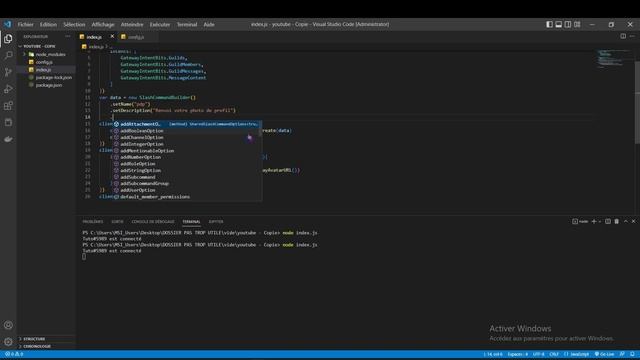The width and height of the screenshot is (640, 360).
Task: Open editor more actions ellipsis
Action: [x=632, y=36]
